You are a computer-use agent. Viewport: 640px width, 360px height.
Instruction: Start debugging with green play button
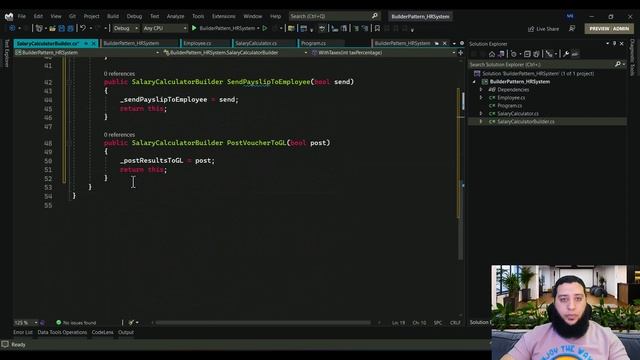(x=194, y=28)
